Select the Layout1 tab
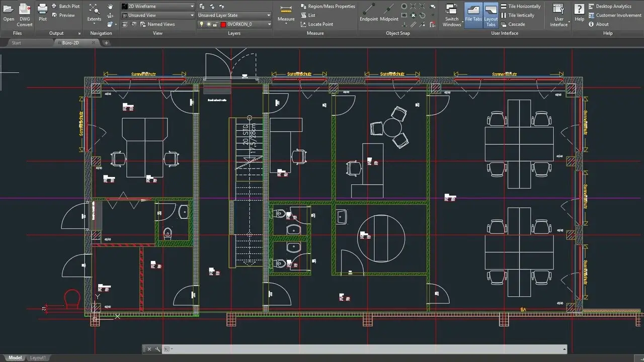This screenshot has height=362, width=644. tap(38, 357)
